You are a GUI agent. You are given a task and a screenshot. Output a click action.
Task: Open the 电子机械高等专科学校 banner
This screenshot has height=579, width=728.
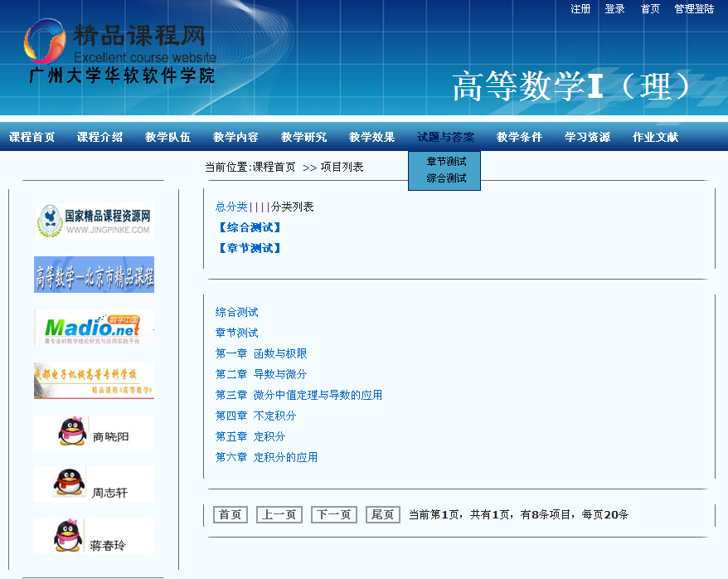tap(94, 381)
